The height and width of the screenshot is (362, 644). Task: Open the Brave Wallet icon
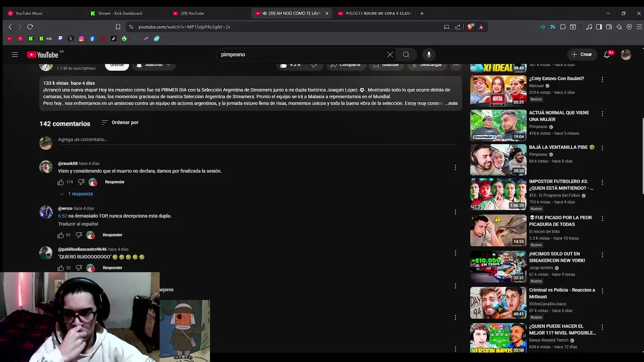click(x=609, y=27)
